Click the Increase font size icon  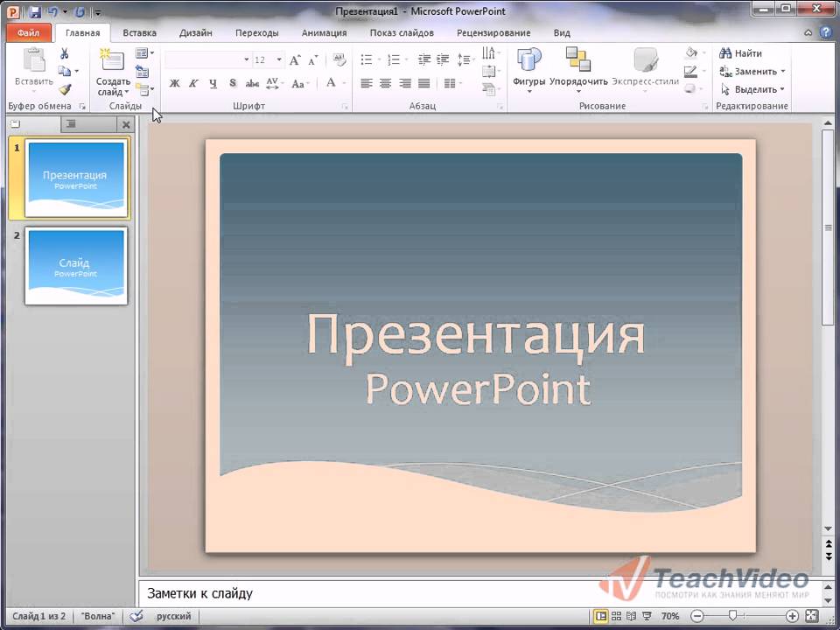[295, 60]
